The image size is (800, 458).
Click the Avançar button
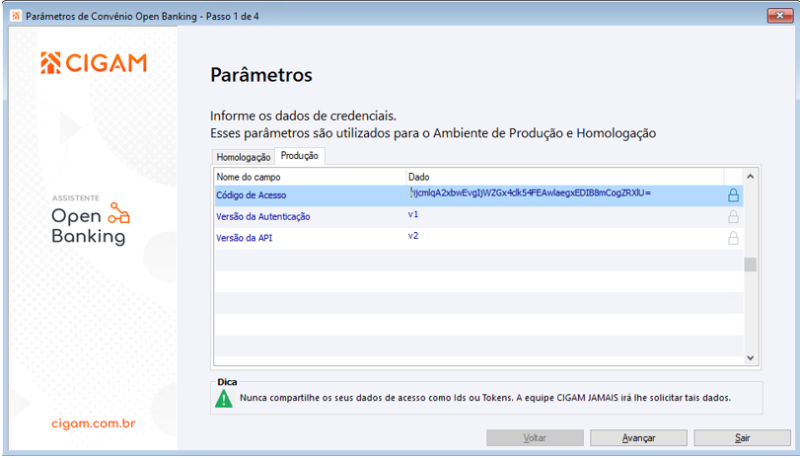pos(638,438)
